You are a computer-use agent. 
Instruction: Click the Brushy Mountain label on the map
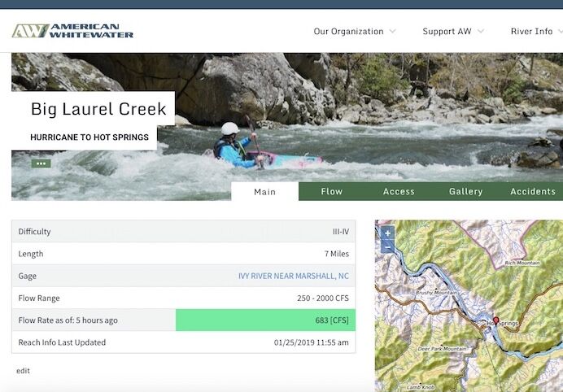coord(436,293)
